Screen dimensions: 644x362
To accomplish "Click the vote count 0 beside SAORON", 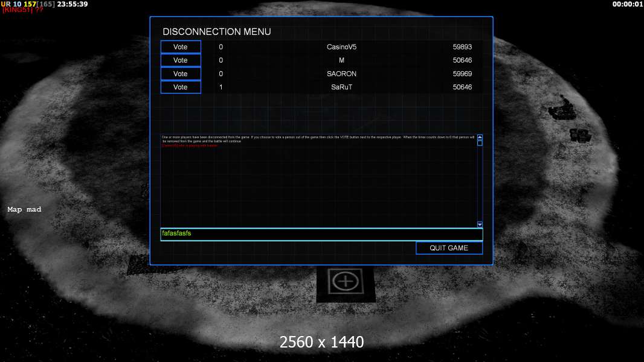I will point(221,74).
